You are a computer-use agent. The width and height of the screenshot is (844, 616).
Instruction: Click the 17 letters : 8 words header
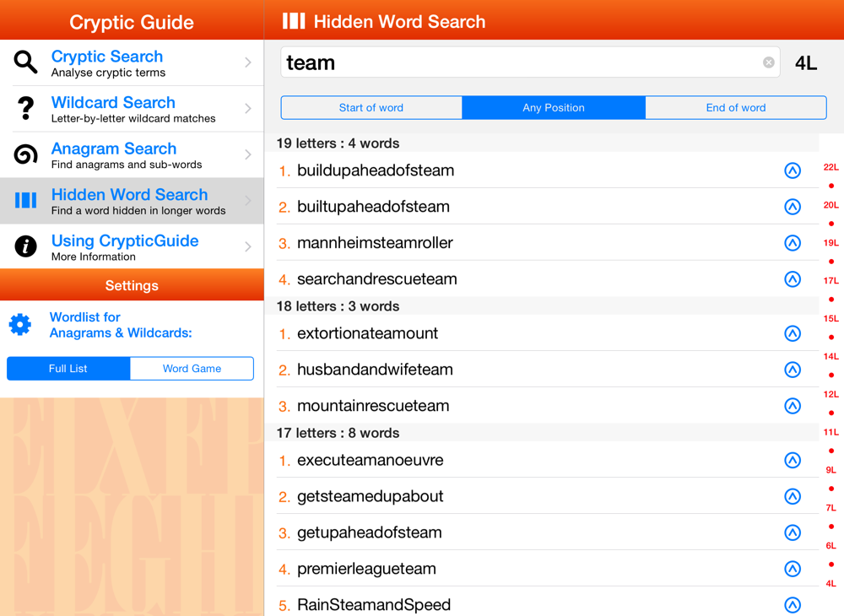pos(542,433)
